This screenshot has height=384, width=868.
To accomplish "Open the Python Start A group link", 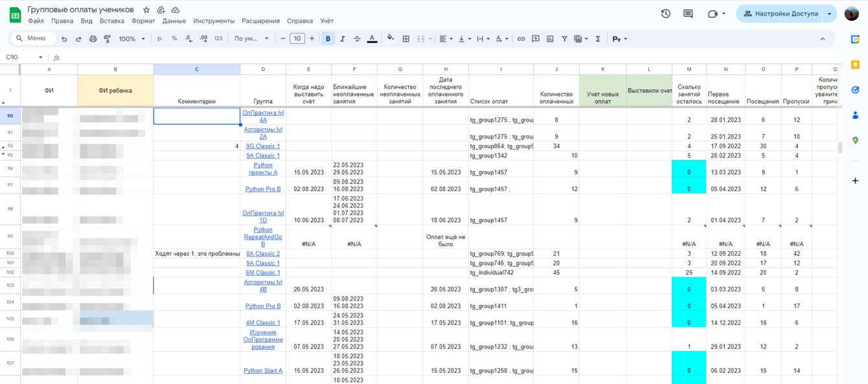I will [x=263, y=371].
